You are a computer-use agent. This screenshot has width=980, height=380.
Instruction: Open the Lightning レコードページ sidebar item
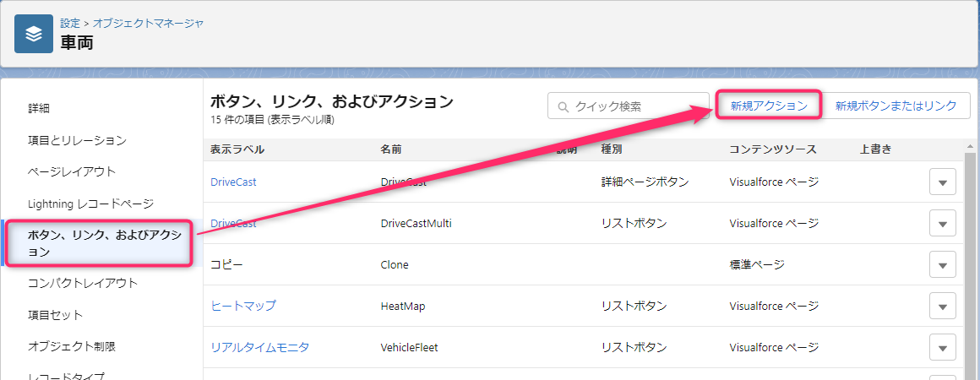pyautogui.click(x=90, y=204)
